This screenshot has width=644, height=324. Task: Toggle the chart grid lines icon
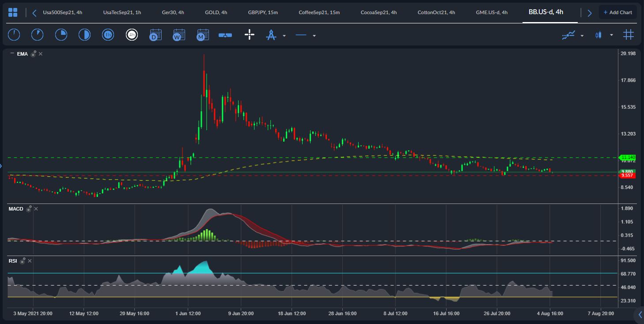pyautogui.click(x=628, y=35)
